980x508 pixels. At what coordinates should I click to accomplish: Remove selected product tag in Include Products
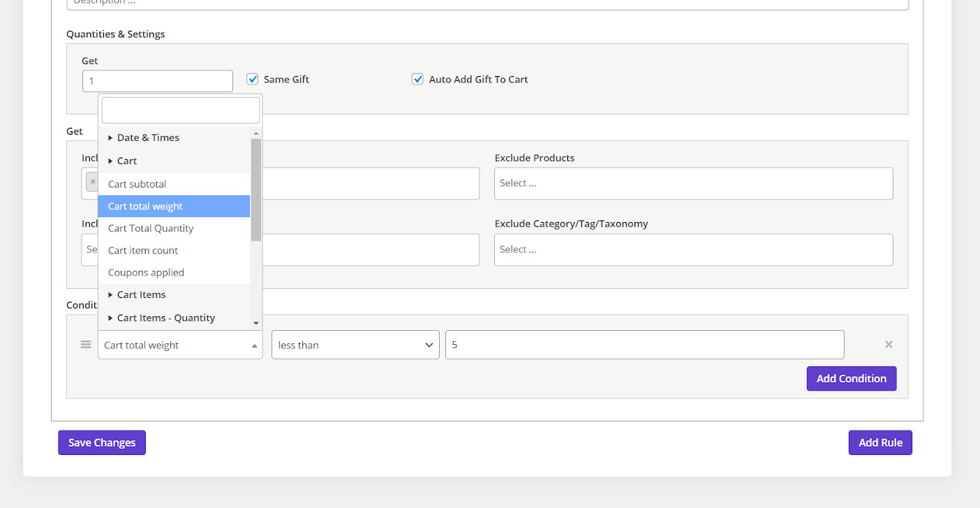[92, 182]
